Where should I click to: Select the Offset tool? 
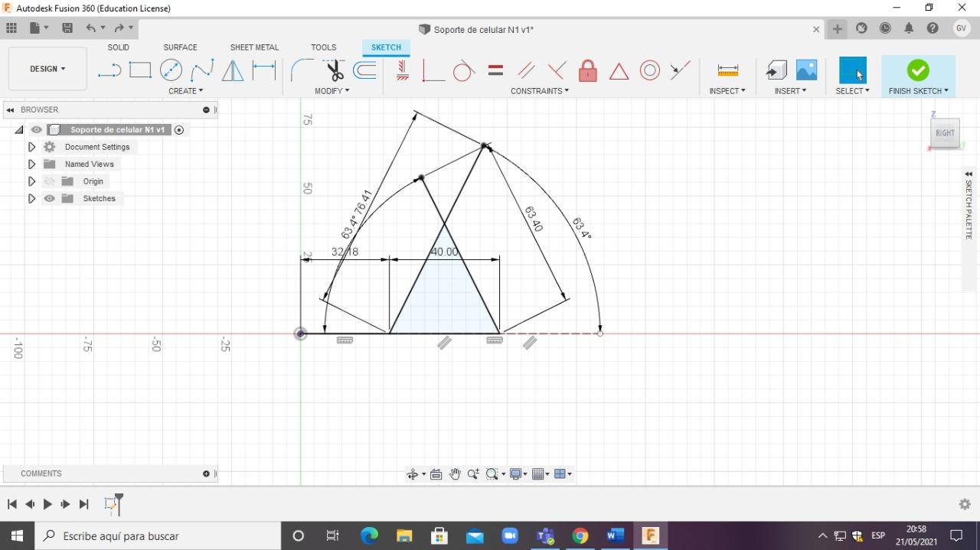365,70
